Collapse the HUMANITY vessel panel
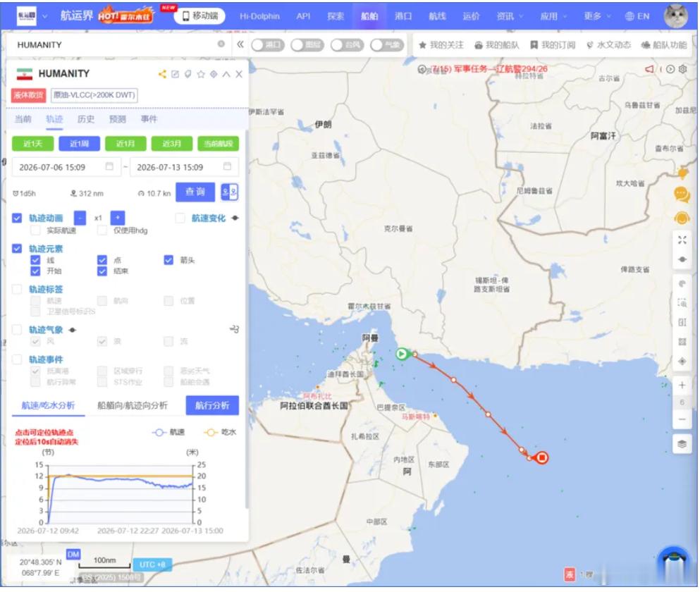This screenshot has height=592, width=700. click(226, 74)
